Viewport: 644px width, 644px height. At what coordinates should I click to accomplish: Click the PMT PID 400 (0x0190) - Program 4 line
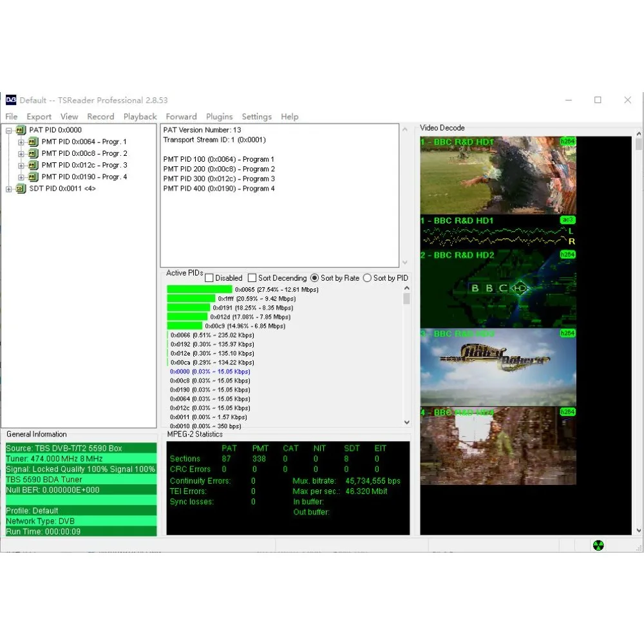tap(219, 189)
